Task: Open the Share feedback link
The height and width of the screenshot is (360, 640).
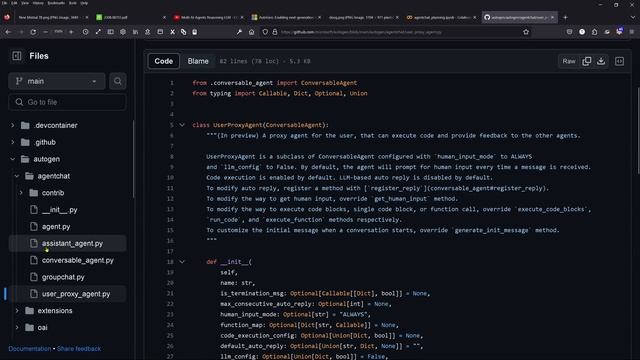Action: pos(79,349)
